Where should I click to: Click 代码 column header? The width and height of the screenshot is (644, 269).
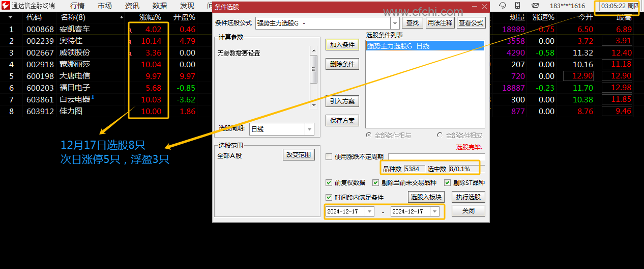point(34,17)
